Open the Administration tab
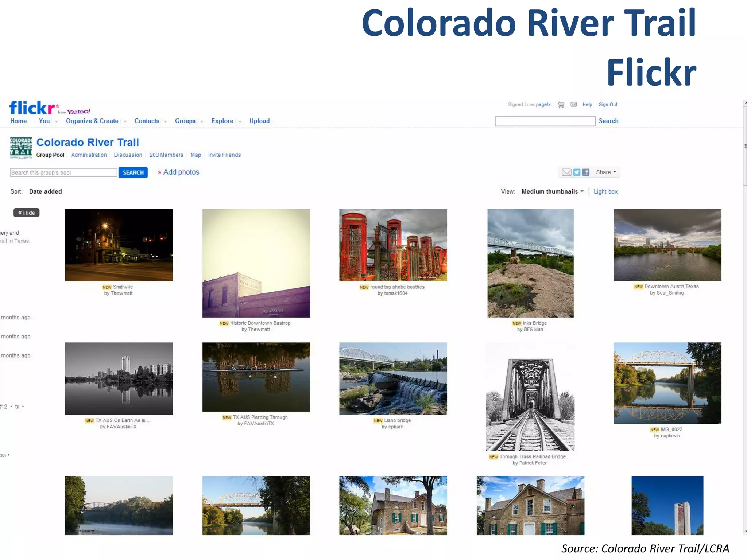The image size is (747, 560). 89,155
